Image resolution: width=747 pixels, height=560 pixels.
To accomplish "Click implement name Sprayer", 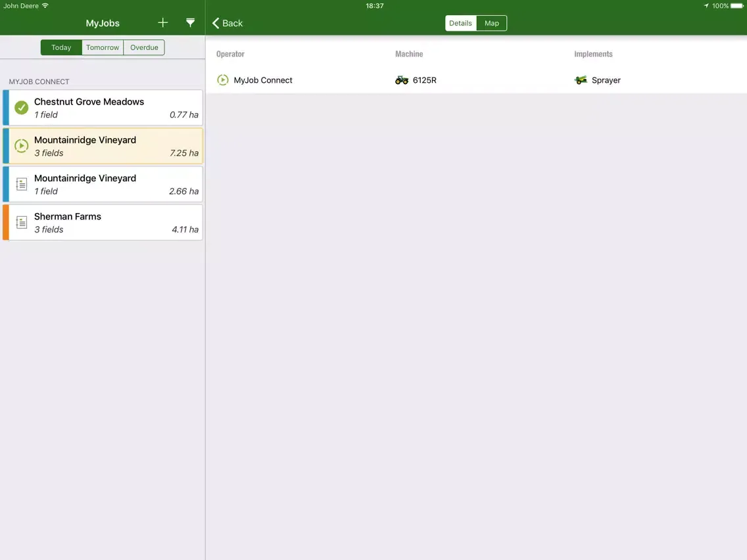I will point(606,80).
